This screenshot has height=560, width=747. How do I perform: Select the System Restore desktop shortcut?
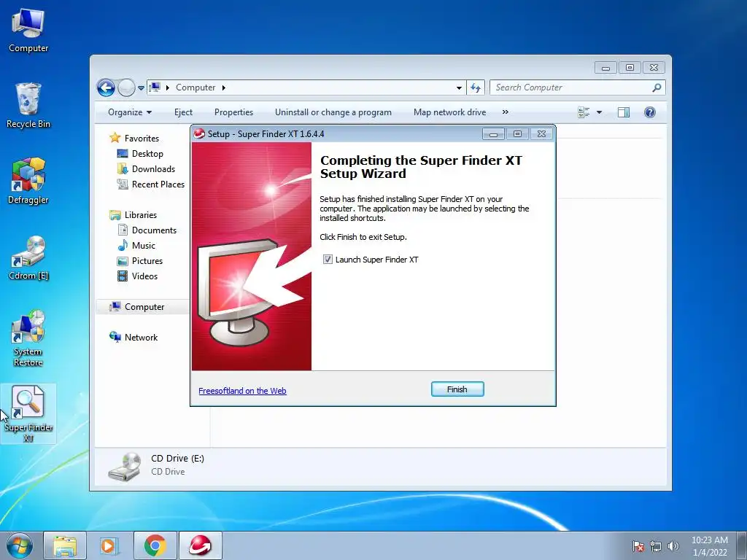coord(28,338)
